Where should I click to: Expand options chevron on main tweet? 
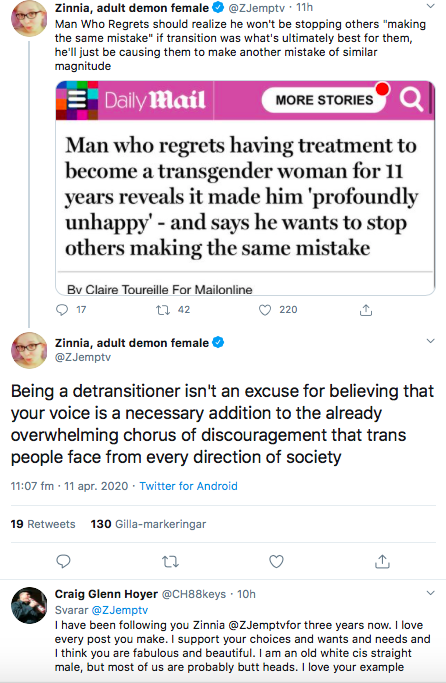point(430,341)
